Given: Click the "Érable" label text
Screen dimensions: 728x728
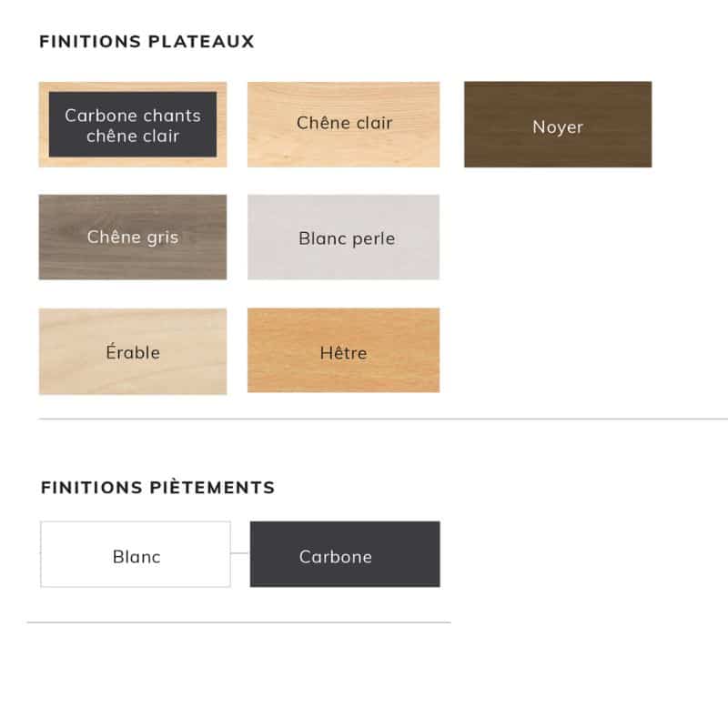Looking at the screenshot, I should pos(133,351).
